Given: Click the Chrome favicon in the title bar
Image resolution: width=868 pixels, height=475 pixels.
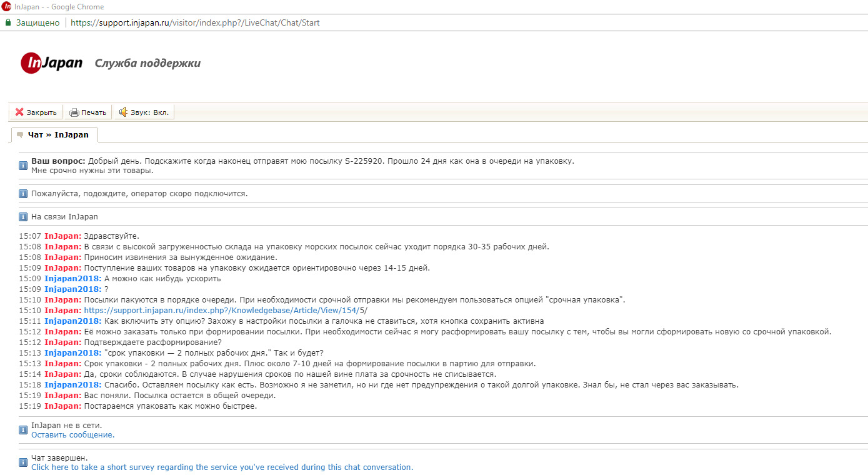Looking at the screenshot, I should coord(7,7).
